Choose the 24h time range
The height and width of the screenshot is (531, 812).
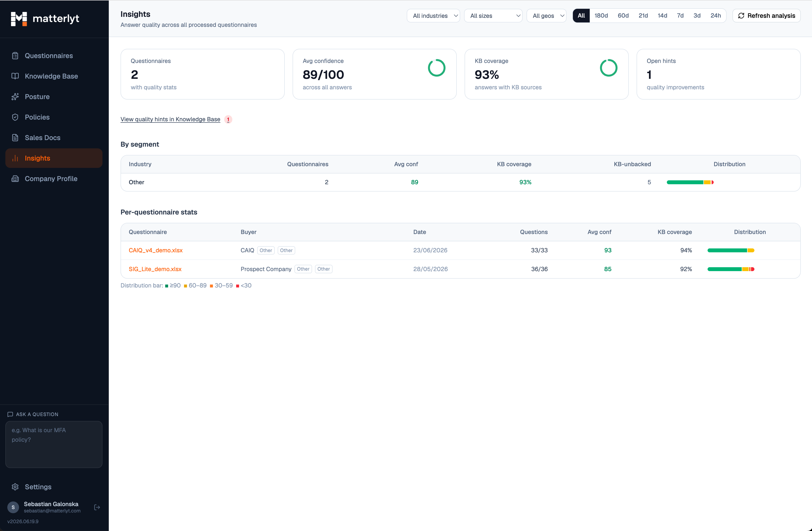[x=715, y=16]
